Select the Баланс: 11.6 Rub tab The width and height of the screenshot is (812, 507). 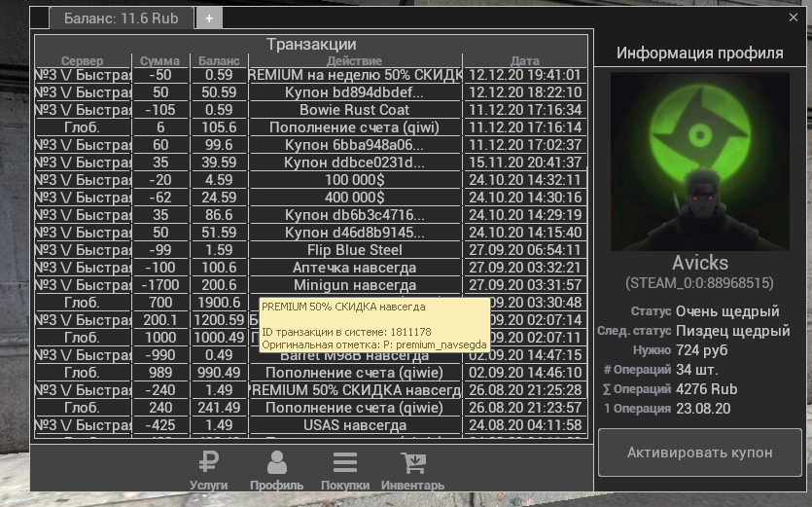click(121, 18)
